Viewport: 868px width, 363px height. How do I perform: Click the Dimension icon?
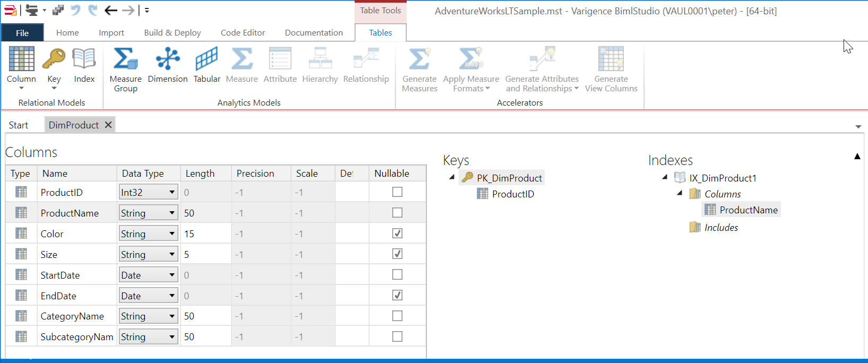pos(167,59)
